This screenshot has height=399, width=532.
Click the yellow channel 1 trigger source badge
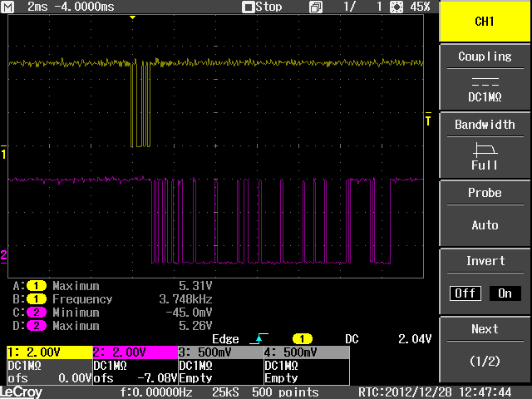302,338
